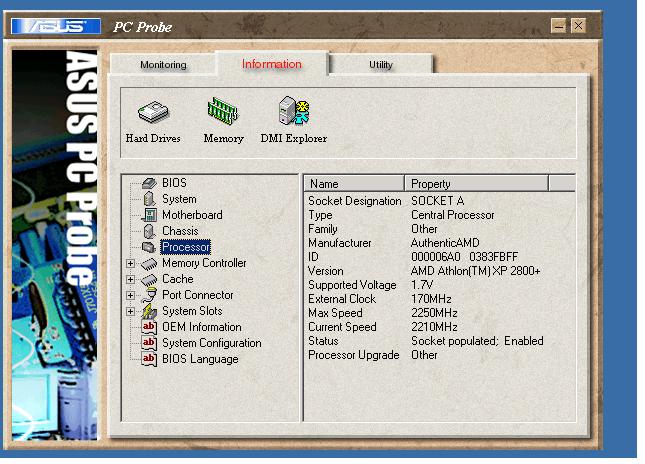The image size is (645, 464).
Task: Click the Chassis tower icon
Action: [x=150, y=231]
